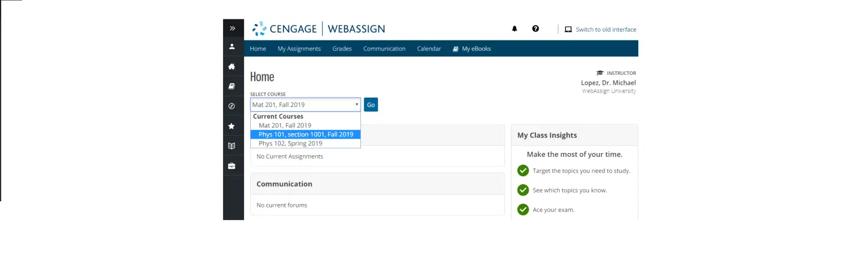Click Switch to old interface link
Viewport: 868px width, 270px height.
(x=606, y=29)
